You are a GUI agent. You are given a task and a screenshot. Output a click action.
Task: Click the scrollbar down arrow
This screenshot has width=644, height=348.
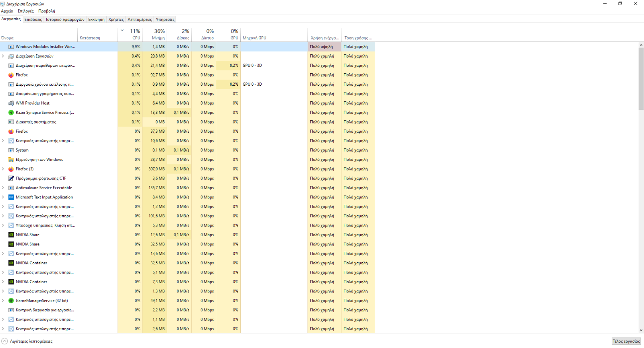[x=641, y=330]
